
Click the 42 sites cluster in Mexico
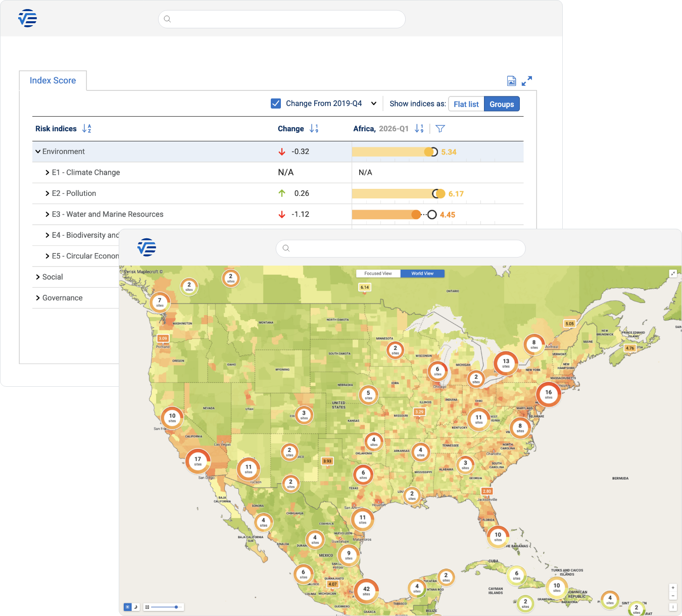[x=366, y=590]
